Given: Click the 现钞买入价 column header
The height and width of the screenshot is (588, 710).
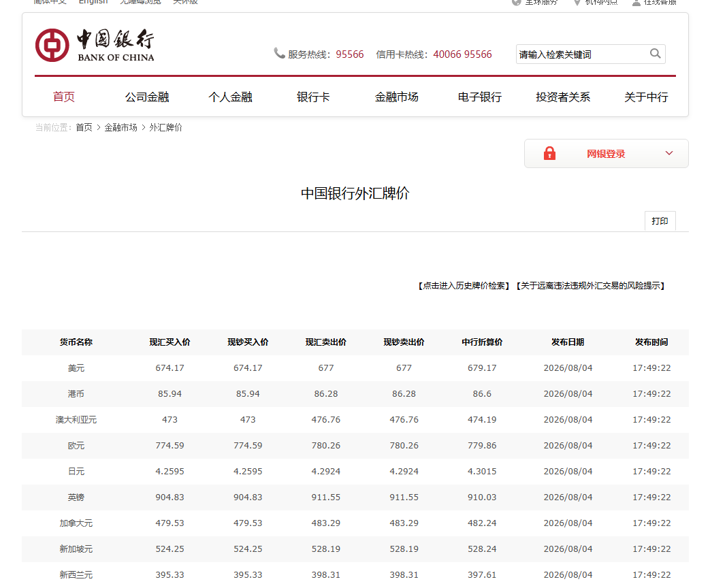Looking at the screenshot, I should pyautogui.click(x=248, y=342).
